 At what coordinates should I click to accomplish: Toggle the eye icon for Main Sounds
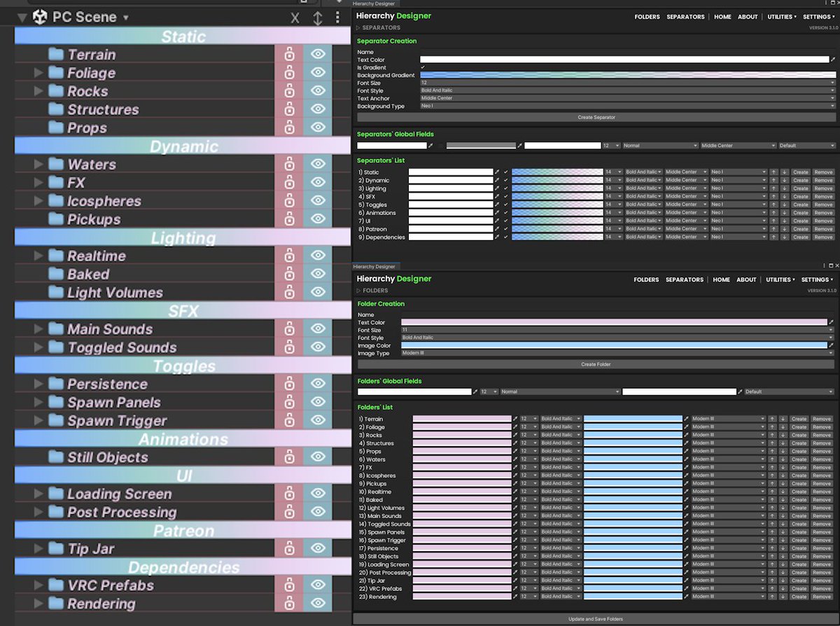point(318,328)
